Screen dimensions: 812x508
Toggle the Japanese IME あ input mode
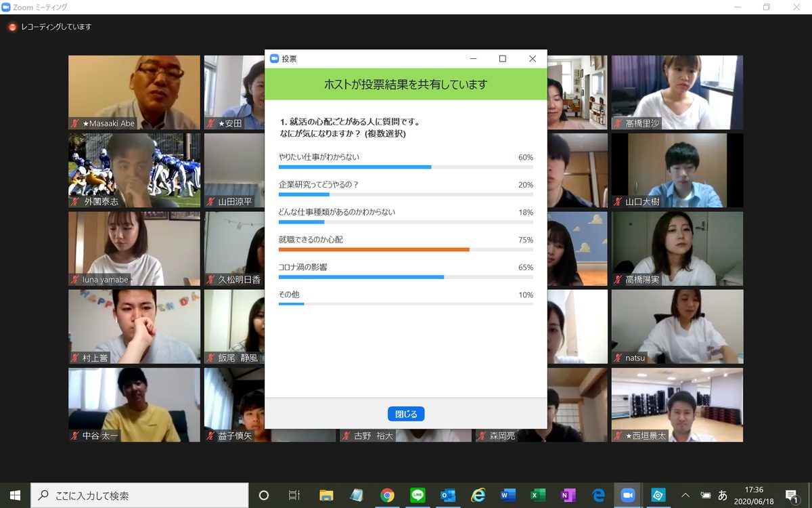coord(723,495)
